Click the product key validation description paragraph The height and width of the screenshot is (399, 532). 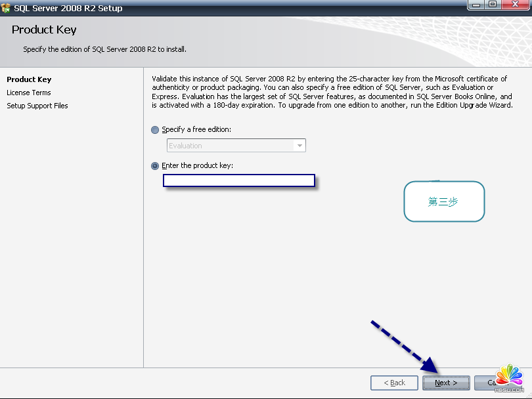pos(332,91)
